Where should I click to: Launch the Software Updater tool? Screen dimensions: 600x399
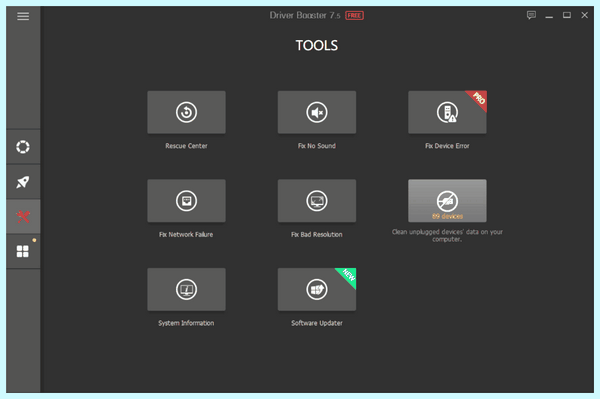(x=317, y=289)
